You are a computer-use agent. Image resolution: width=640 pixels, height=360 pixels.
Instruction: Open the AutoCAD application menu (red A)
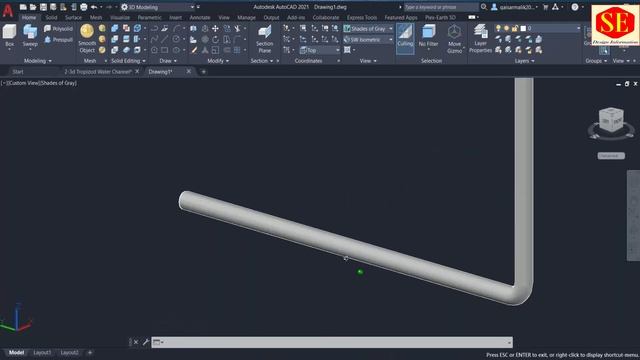(7, 10)
